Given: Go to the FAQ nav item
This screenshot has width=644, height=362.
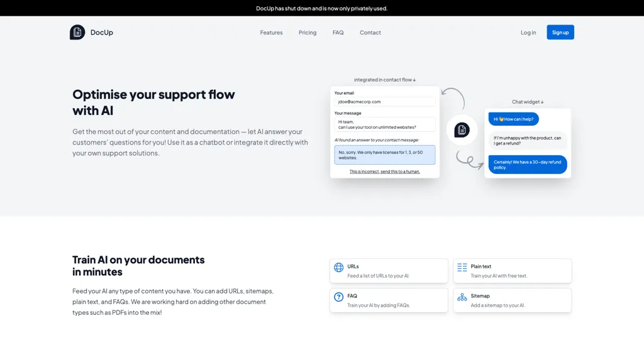Looking at the screenshot, I should click(338, 33).
